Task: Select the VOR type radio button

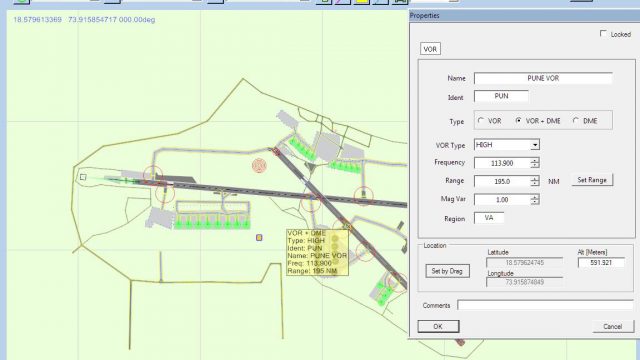Action: tap(481, 121)
